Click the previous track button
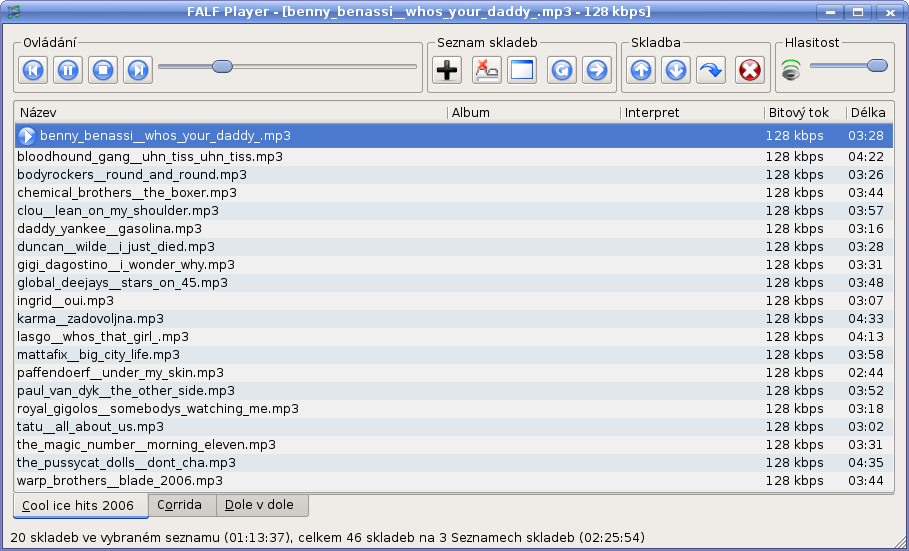Screen dimensions: 909x551 pyautogui.click(x=33, y=69)
